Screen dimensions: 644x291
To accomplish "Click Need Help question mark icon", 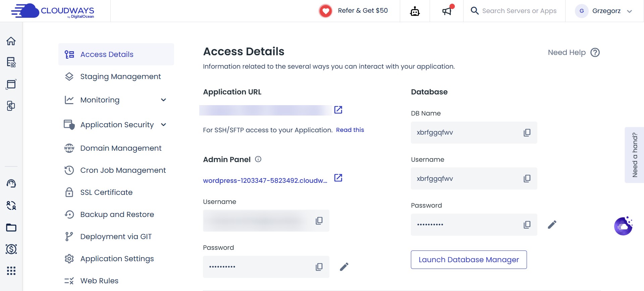I will pos(595,53).
